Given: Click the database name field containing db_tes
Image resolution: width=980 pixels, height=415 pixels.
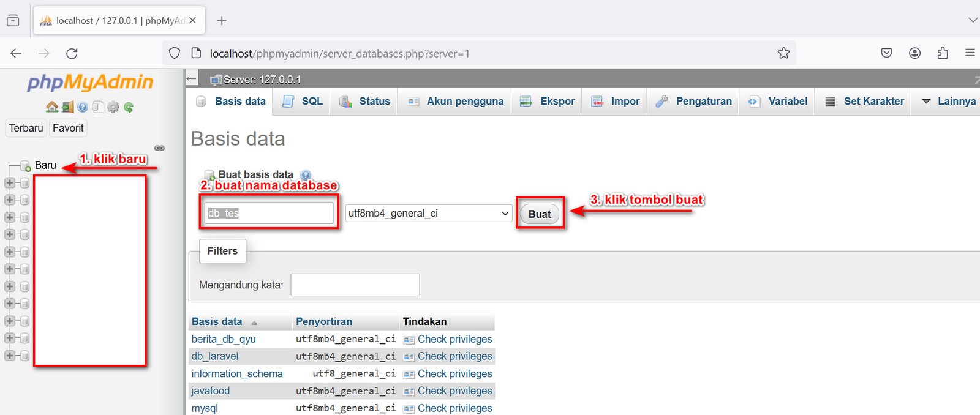Looking at the screenshot, I should pos(269,213).
